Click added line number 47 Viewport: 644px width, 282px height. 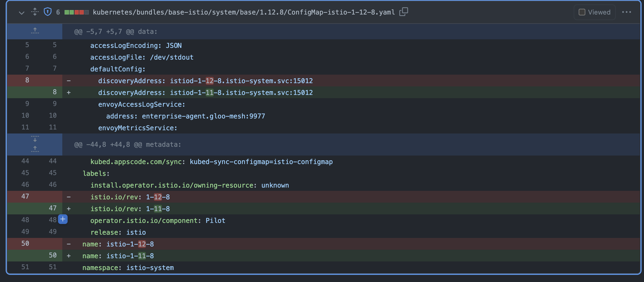[53, 208]
